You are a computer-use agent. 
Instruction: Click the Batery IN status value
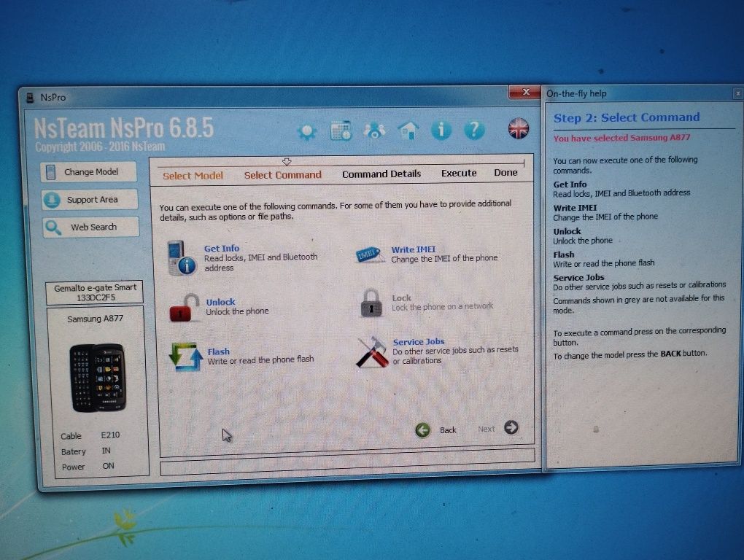coord(106,451)
